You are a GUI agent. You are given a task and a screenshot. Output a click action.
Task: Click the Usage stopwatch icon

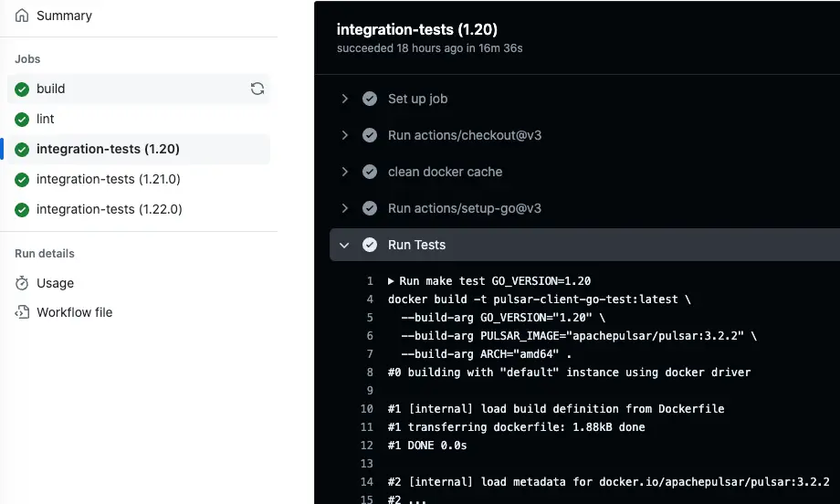pos(22,283)
